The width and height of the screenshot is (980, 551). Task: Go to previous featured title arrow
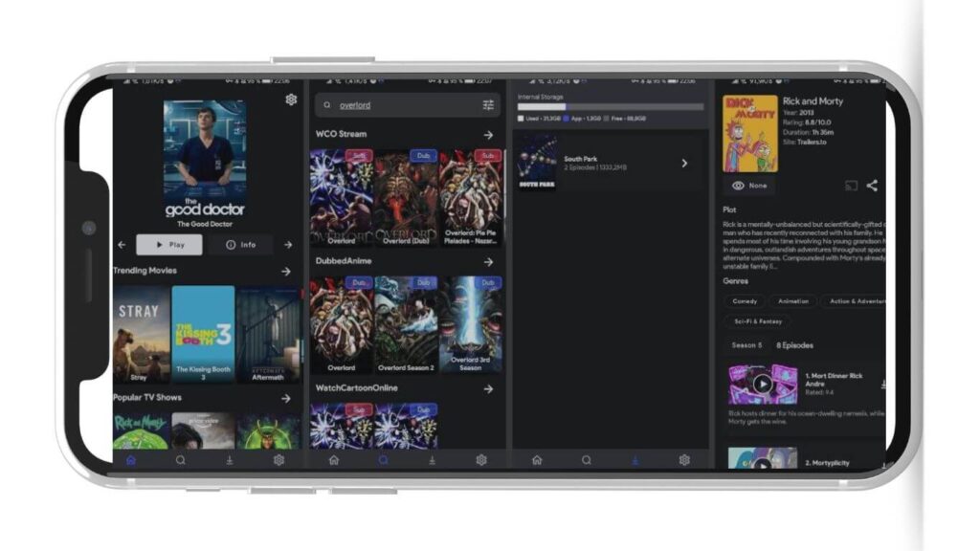click(122, 245)
